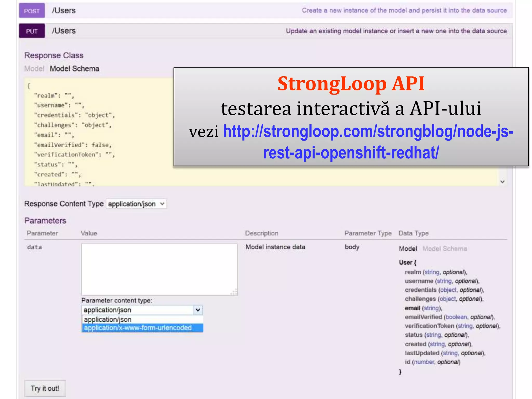Open the Response Content Type dropdown
532x399 pixels.
[136, 204]
